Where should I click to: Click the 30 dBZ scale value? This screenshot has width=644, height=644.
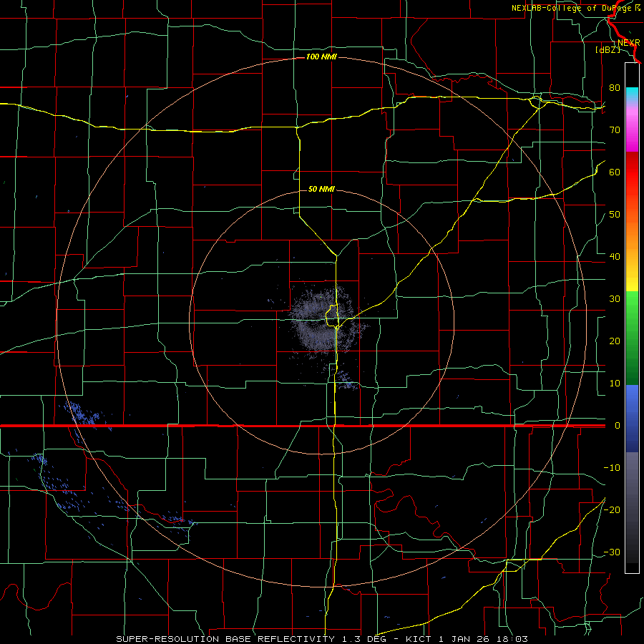click(615, 299)
